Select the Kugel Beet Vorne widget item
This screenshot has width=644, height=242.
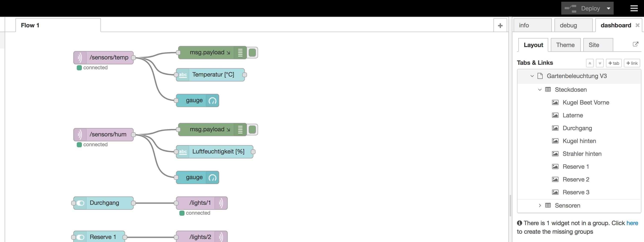pos(585,102)
